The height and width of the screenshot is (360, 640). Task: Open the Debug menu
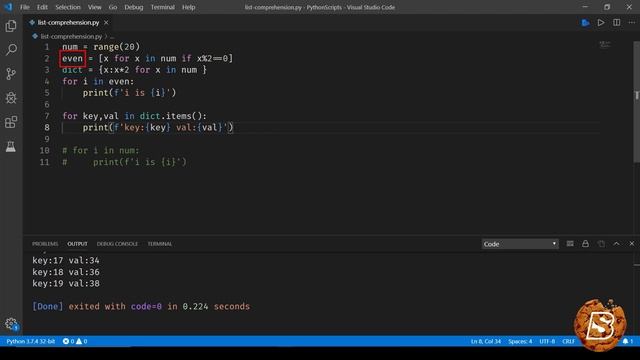pyautogui.click(x=134, y=7)
